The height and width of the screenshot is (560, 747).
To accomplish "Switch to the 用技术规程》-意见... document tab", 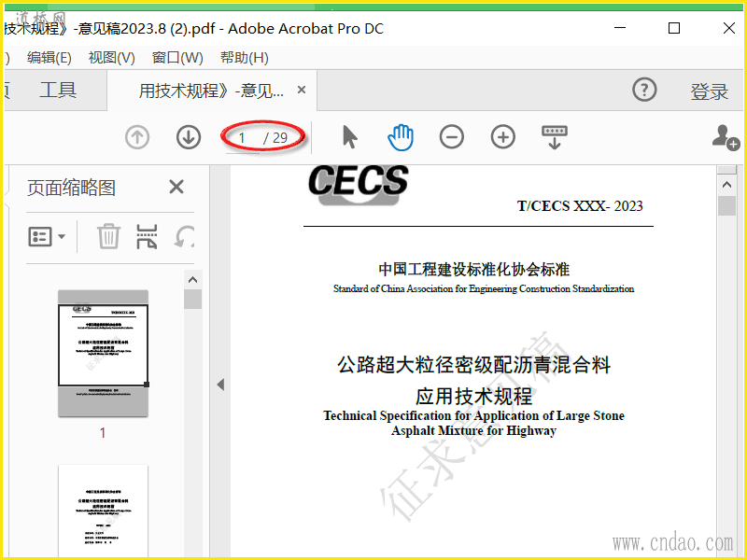I will pyautogui.click(x=212, y=90).
